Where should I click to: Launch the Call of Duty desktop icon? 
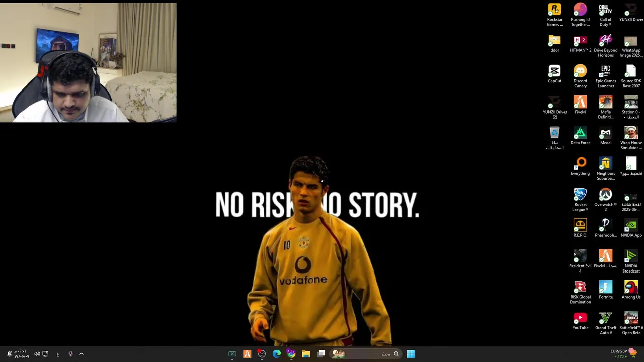(x=606, y=15)
